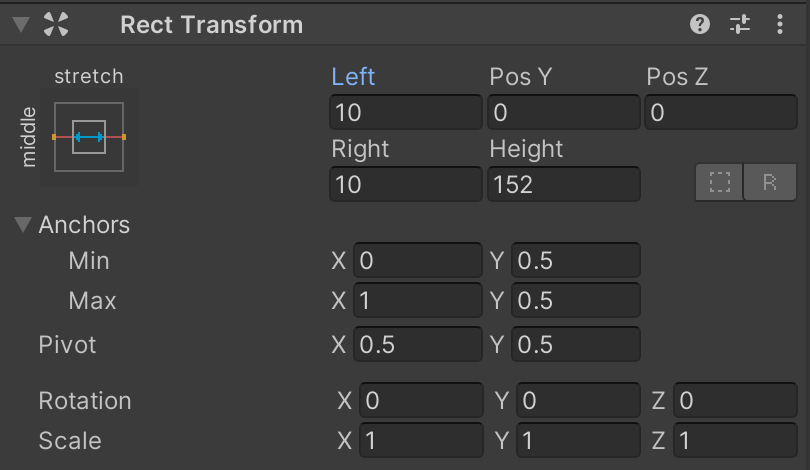Click the Pos Z input field
Screen dimensions: 810x470
click(x=720, y=113)
